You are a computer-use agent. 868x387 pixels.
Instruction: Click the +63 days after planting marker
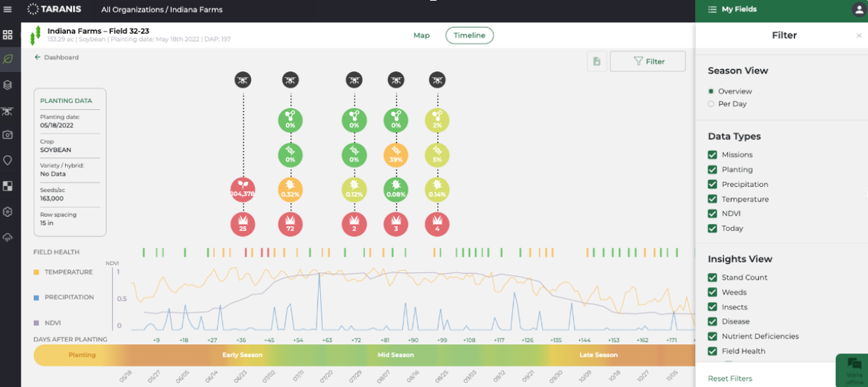pos(327,340)
